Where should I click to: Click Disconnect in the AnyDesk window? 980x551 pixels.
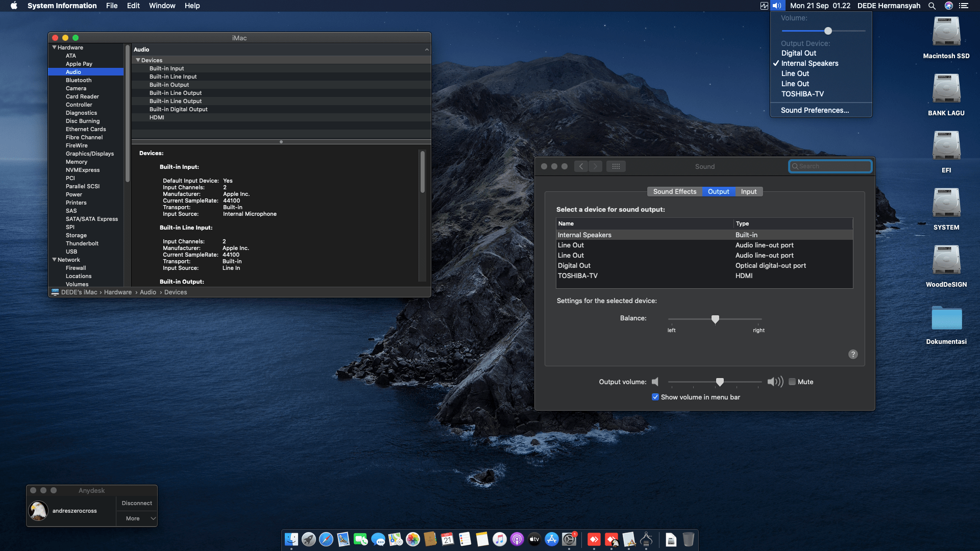coord(137,503)
